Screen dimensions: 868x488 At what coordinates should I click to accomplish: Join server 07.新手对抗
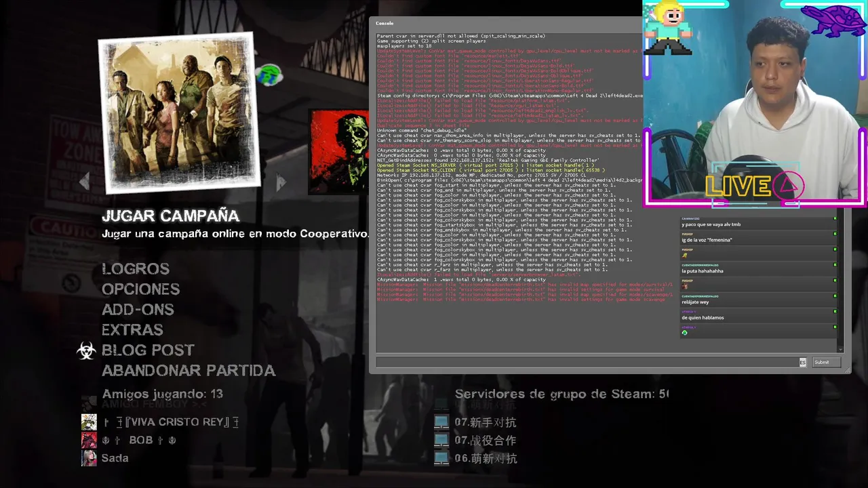(x=486, y=422)
